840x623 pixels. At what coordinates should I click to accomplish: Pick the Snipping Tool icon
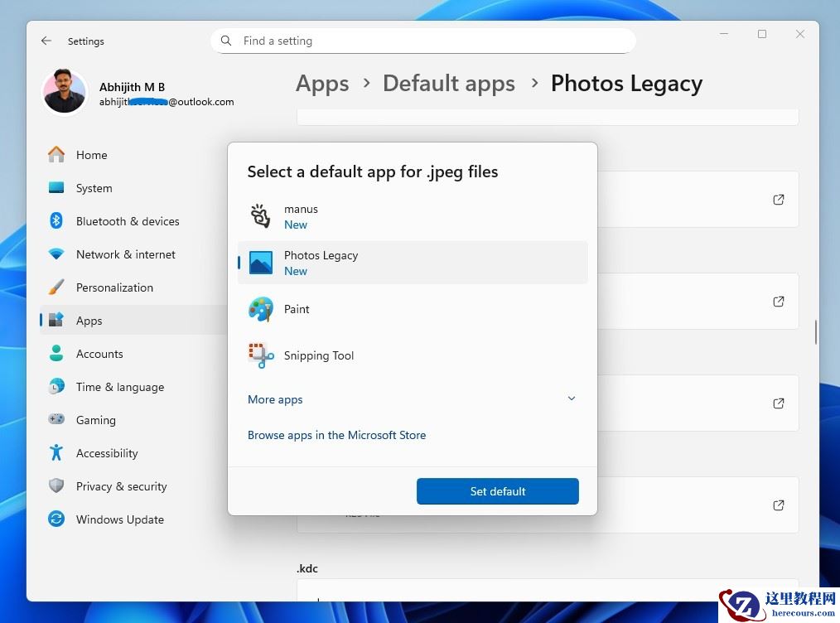click(x=261, y=355)
